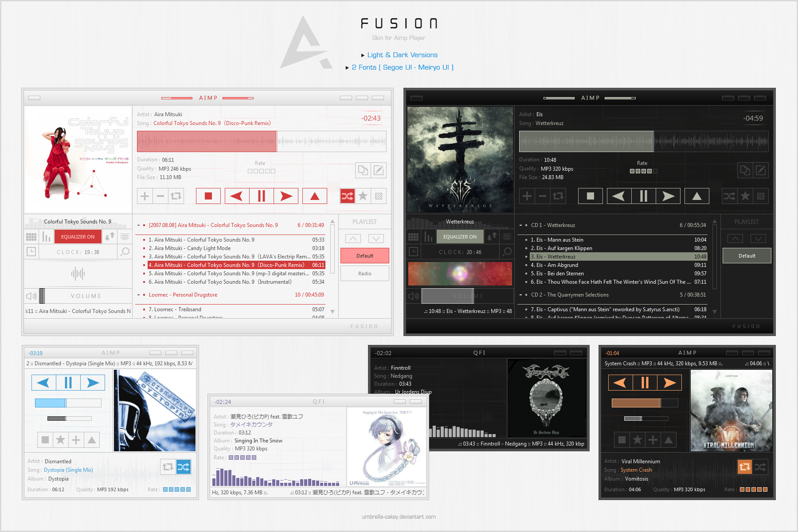The height and width of the screenshot is (532, 798).
Task: Pause Wetterkreuz in the dark AIMP main window
Action: click(644, 196)
